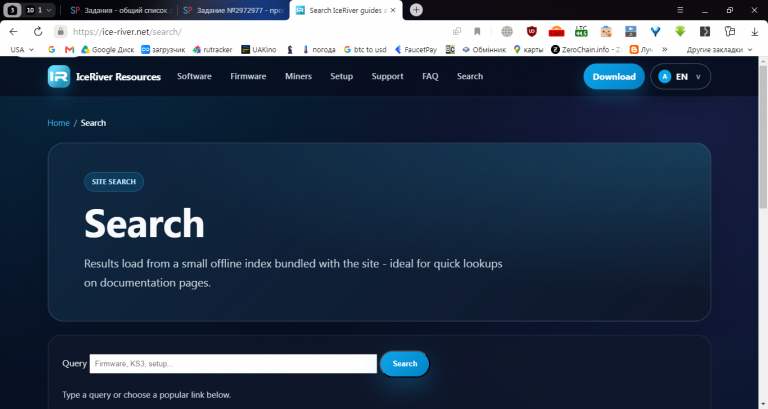Reload the page with the refresh icon
Viewport: 768px width, 409px height.
tap(38, 32)
